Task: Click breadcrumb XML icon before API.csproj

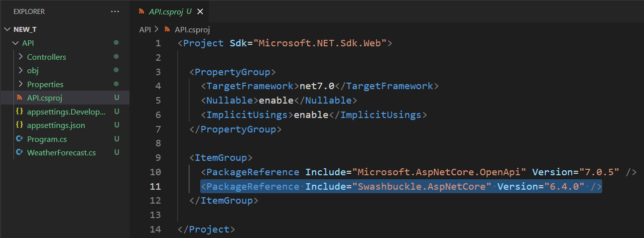Action: click(167, 29)
